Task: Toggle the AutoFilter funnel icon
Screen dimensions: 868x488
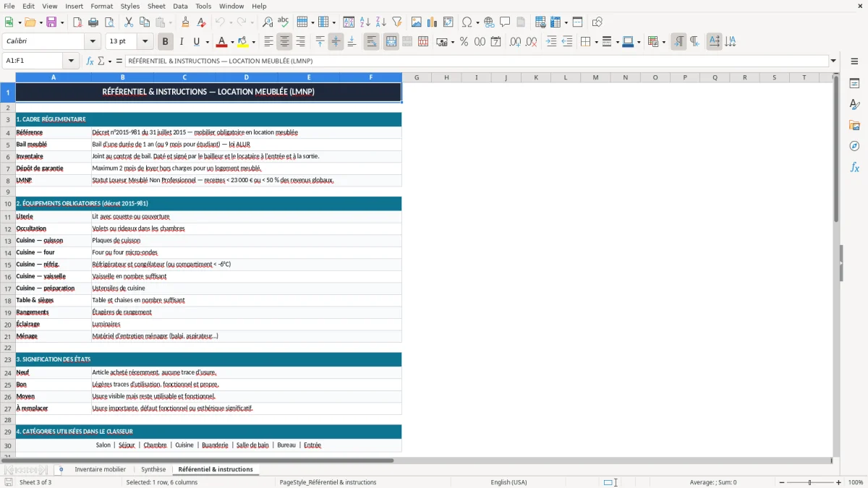Action: pos(396,22)
